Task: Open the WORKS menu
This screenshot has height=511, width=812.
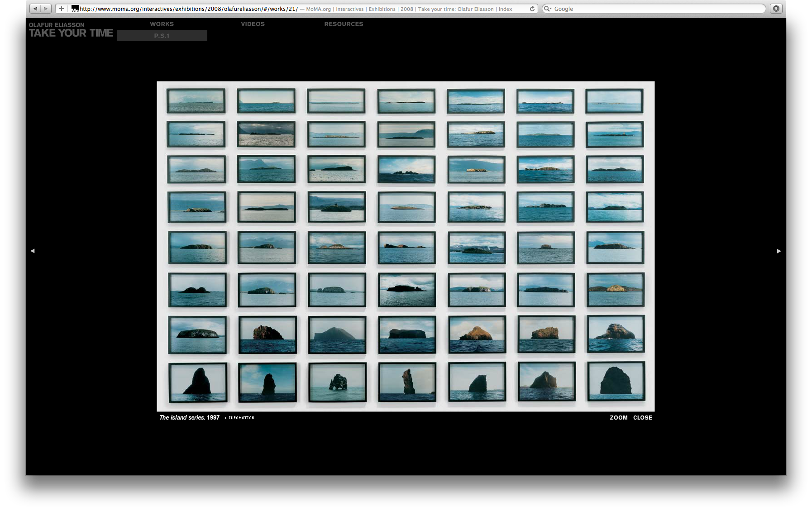Action: tap(162, 24)
